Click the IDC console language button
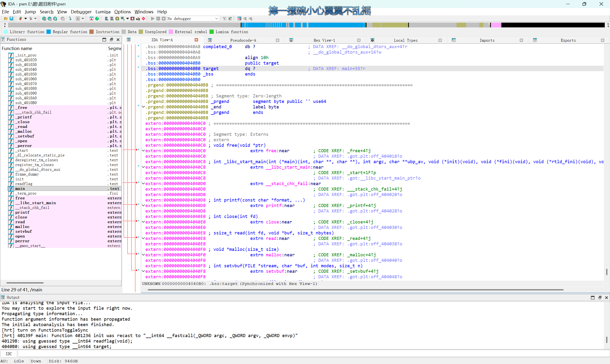610x364 pixels. 9,354
